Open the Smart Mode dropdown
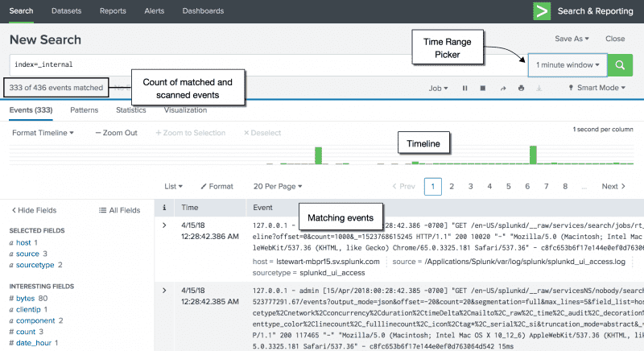This screenshot has width=644, height=351. (597, 88)
